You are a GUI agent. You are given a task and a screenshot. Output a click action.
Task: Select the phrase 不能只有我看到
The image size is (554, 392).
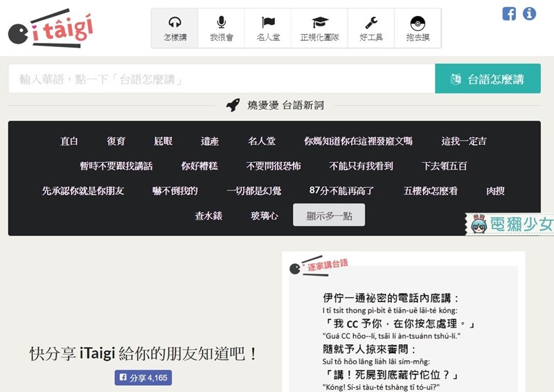[361, 166]
